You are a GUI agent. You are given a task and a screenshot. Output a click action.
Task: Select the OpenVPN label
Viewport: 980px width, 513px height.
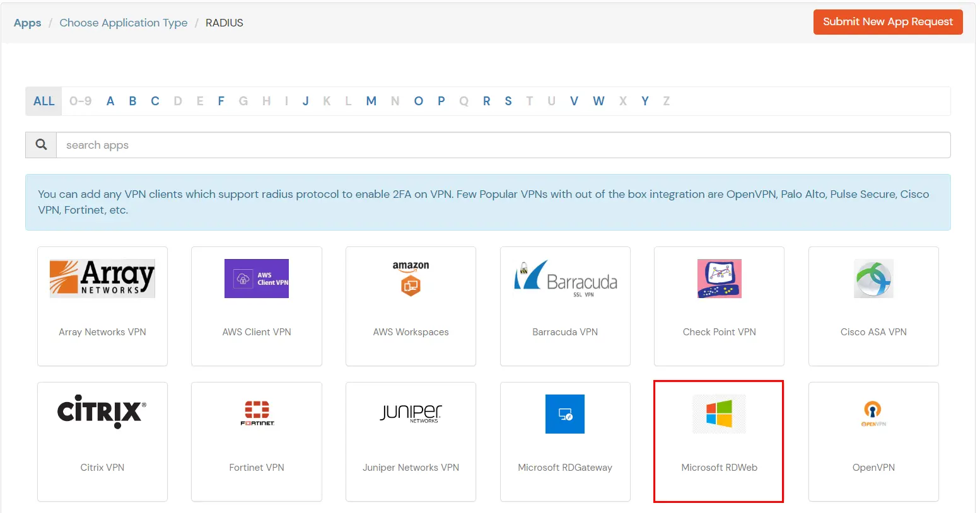873,468
